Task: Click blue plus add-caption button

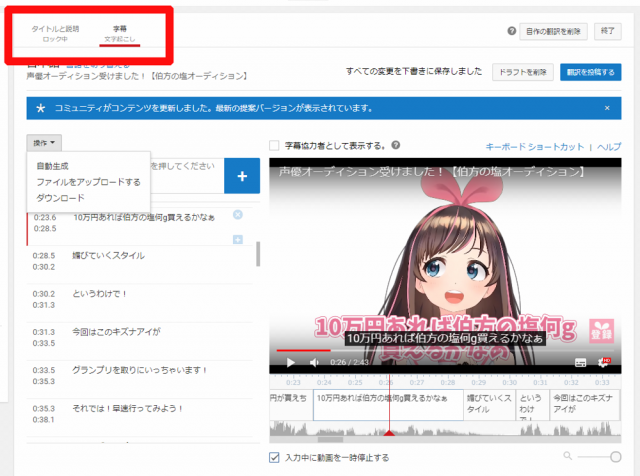Action: tap(242, 176)
